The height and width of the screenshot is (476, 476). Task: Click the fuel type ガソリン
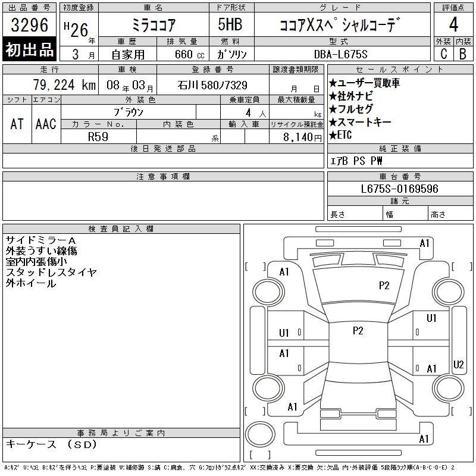coord(232,54)
